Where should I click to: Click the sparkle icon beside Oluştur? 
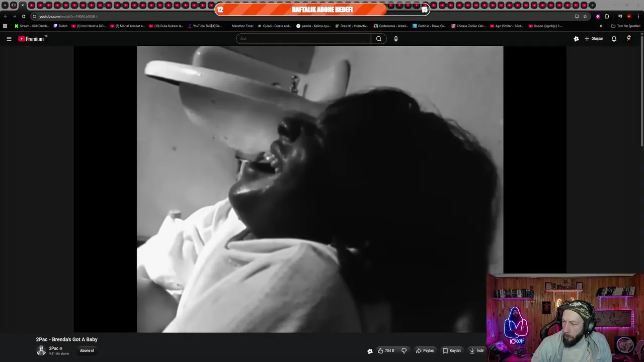click(576, 39)
